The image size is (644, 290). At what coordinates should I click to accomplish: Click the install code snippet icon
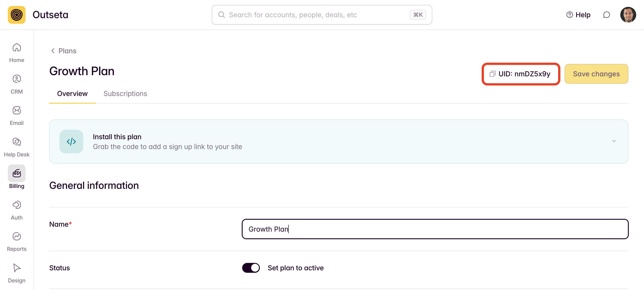click(x=71, y=142)
